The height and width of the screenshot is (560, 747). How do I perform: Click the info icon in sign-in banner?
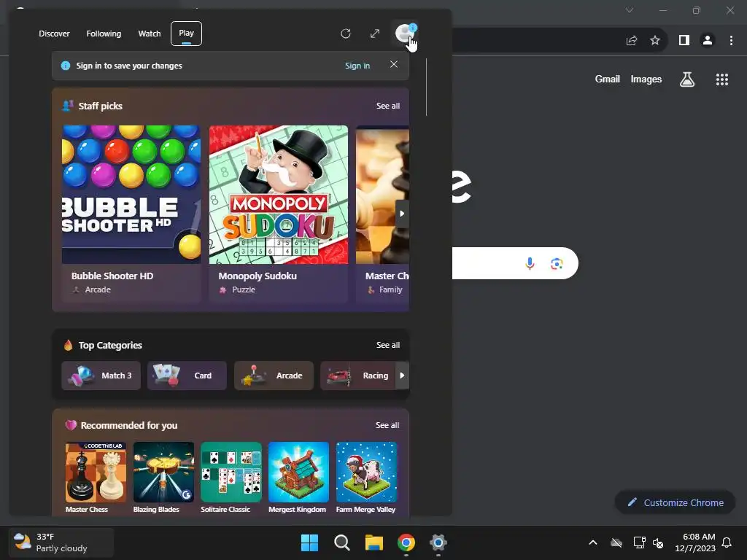coord(66,66)
